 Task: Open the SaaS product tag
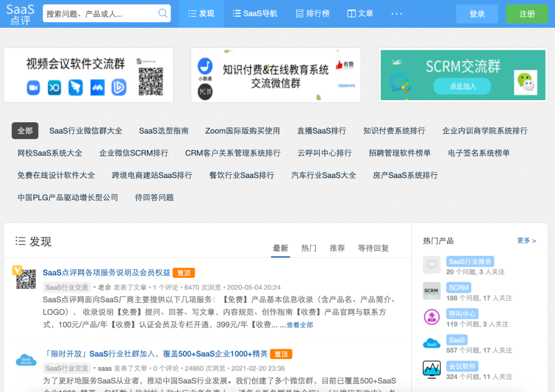coord(457,340)
